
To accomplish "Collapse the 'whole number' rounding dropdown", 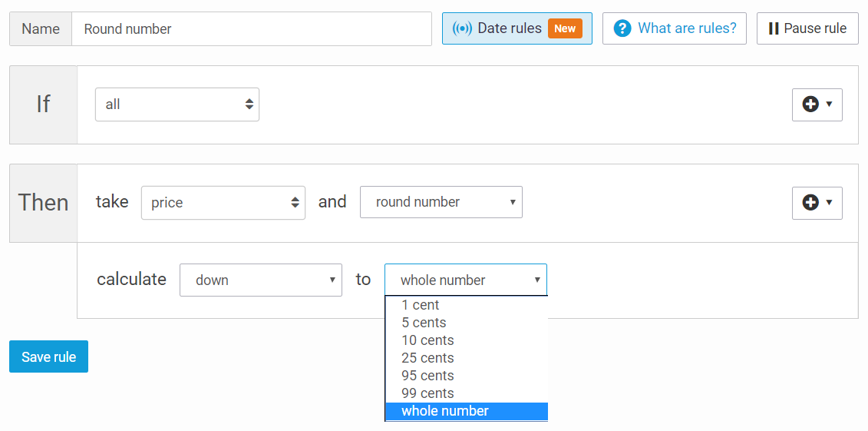I will tap(465, 280).
